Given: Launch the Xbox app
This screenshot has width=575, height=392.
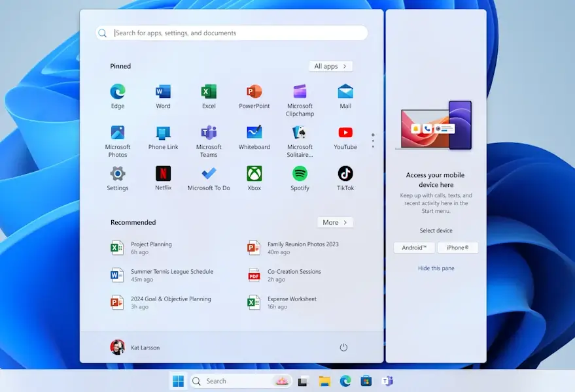Looking at the screenshot, I should pyautogui.click(x=254, y=178).
